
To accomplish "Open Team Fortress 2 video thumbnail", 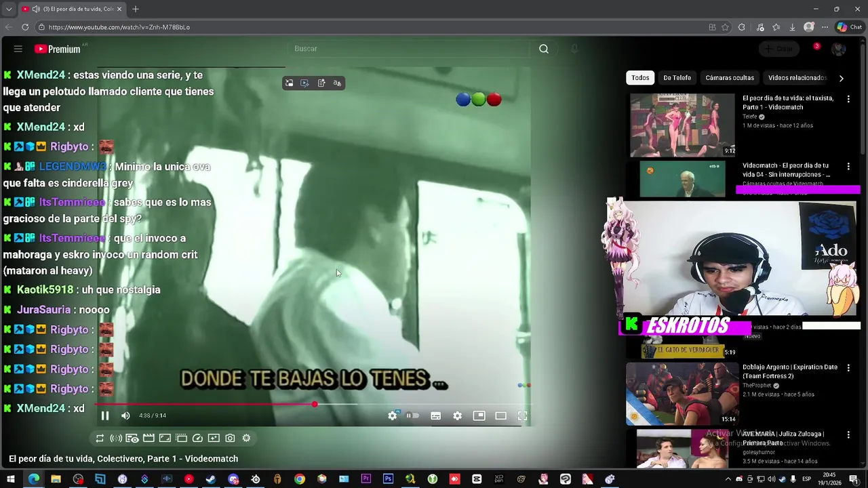I will (682, 393).
